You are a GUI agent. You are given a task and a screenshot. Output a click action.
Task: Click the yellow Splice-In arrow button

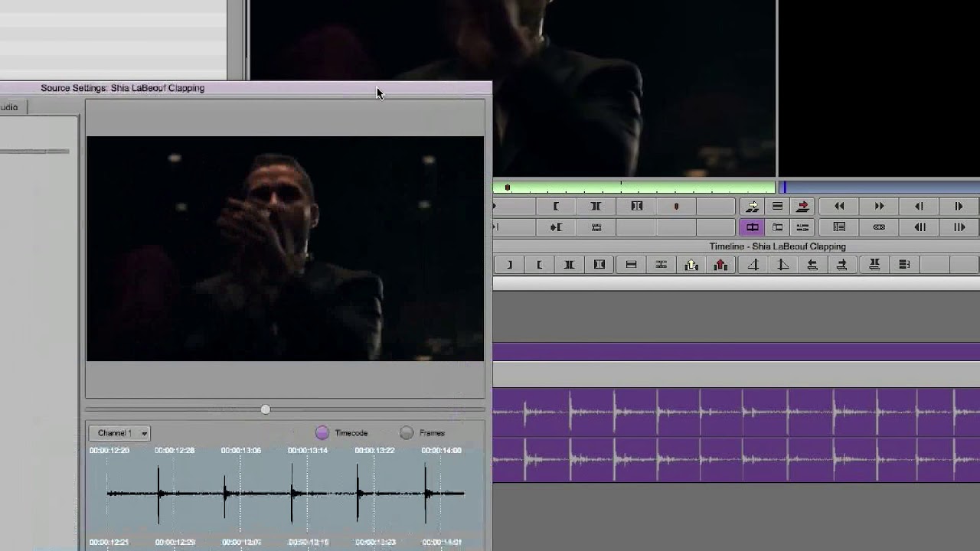[753, 207]
